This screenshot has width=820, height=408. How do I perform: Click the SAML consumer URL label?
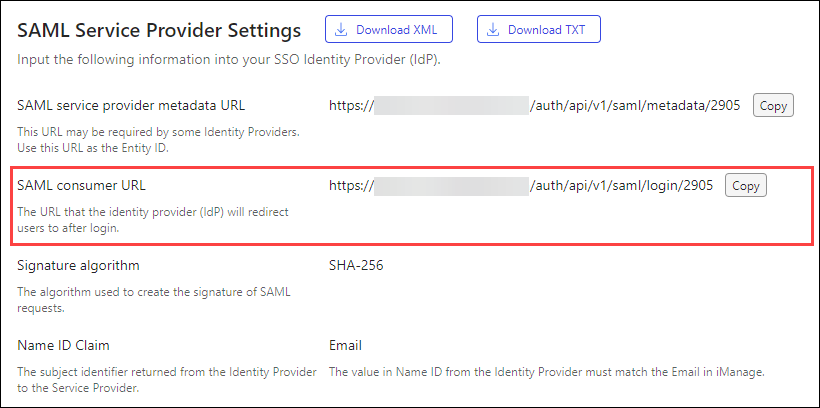pyautogui.click(x=82, y=186)
